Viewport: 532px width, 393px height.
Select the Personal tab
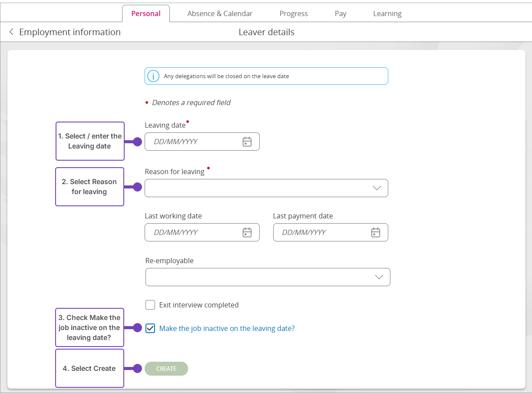(146, 13)
